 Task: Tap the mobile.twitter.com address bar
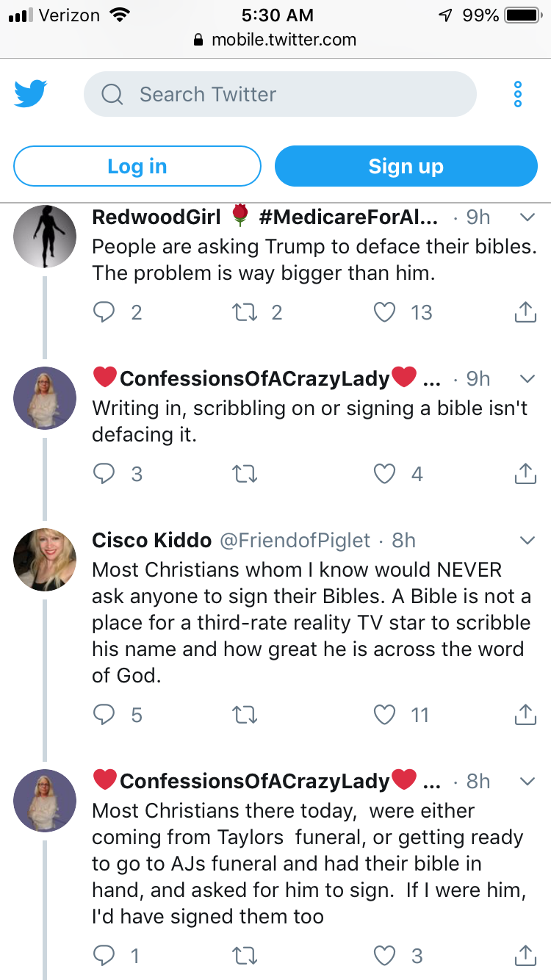pos(275,40)
